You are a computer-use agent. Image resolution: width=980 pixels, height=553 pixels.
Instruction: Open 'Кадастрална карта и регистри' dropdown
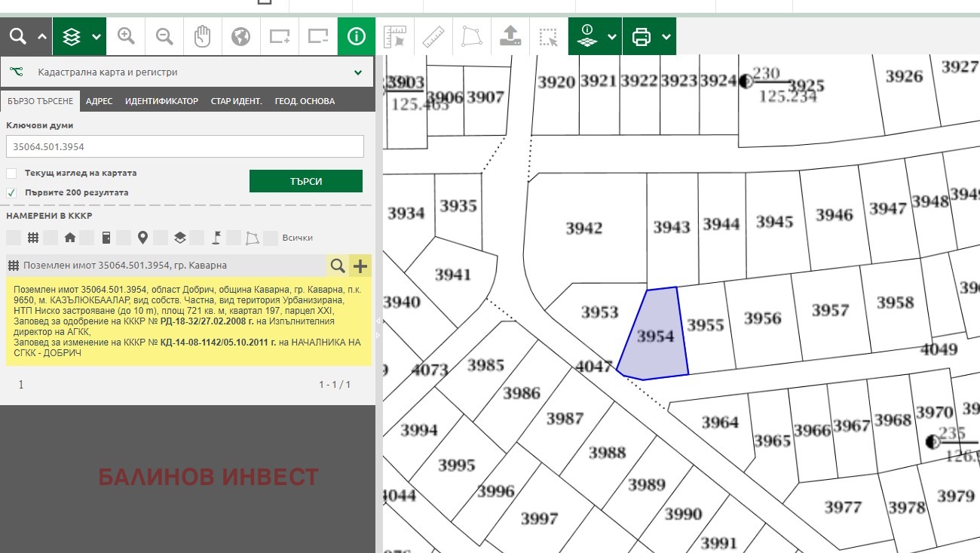357,73
